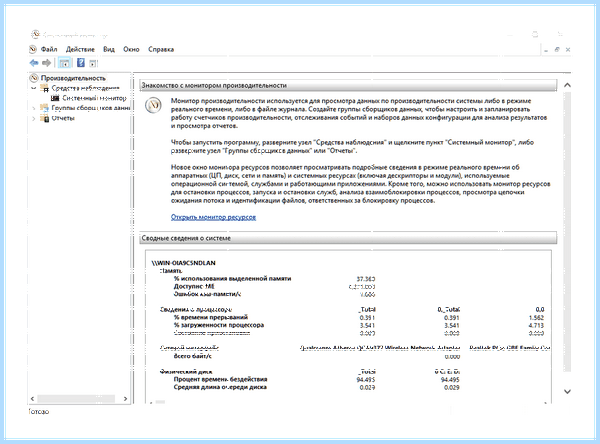600x444 pixels.
Task: Click the 4.713 processor load value
Action: pyautogui.click(x=536, y=325)
